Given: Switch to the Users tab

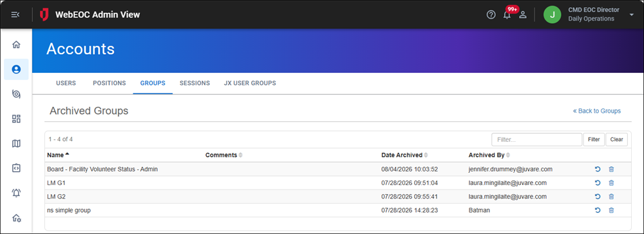Looking at the screenshot, I should tap(66, 83).
